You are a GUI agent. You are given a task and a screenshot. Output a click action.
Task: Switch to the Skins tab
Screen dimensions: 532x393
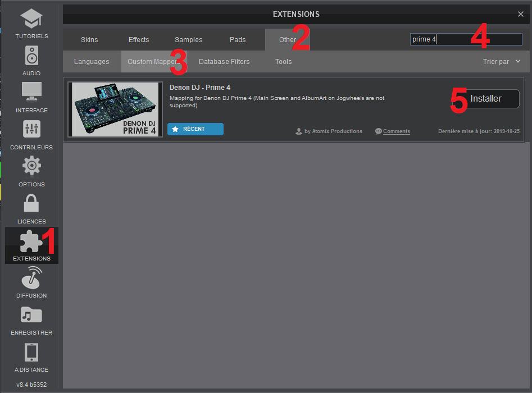[x=89, y=40]
